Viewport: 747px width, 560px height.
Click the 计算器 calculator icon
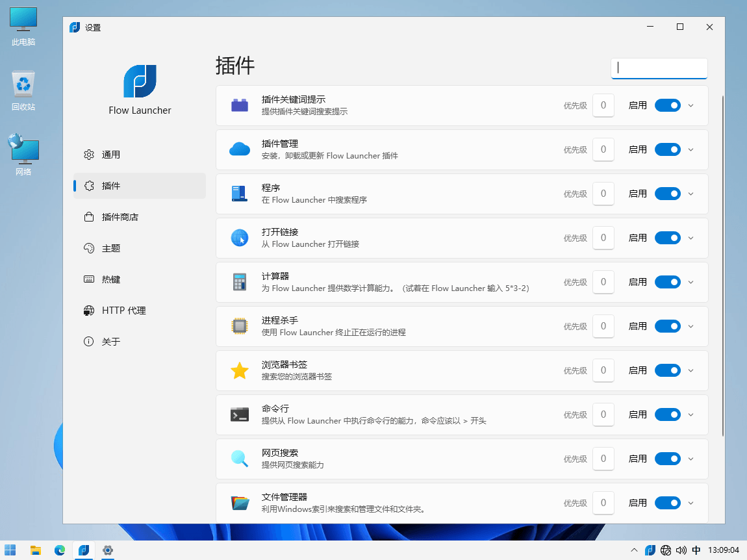click(x=240, y=282)
